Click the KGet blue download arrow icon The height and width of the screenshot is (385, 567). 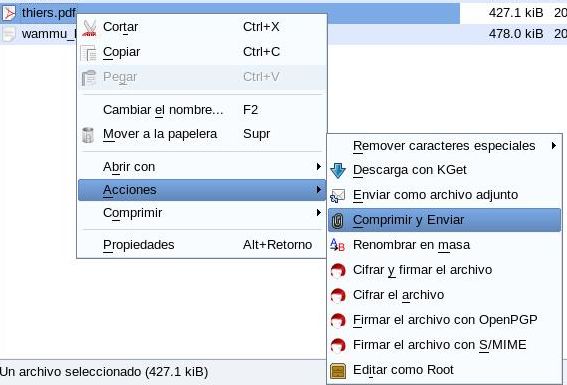[x=338, y=171]
